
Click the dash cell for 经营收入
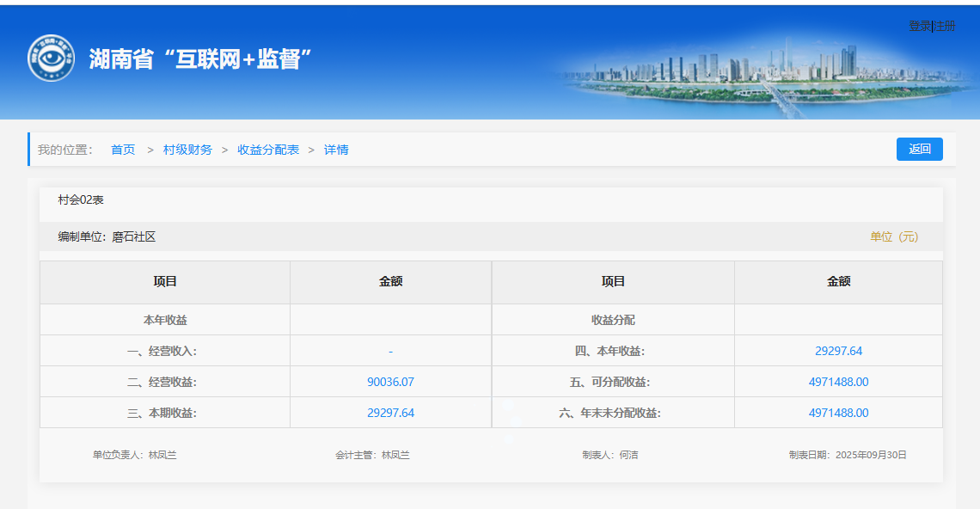point(390,351)
